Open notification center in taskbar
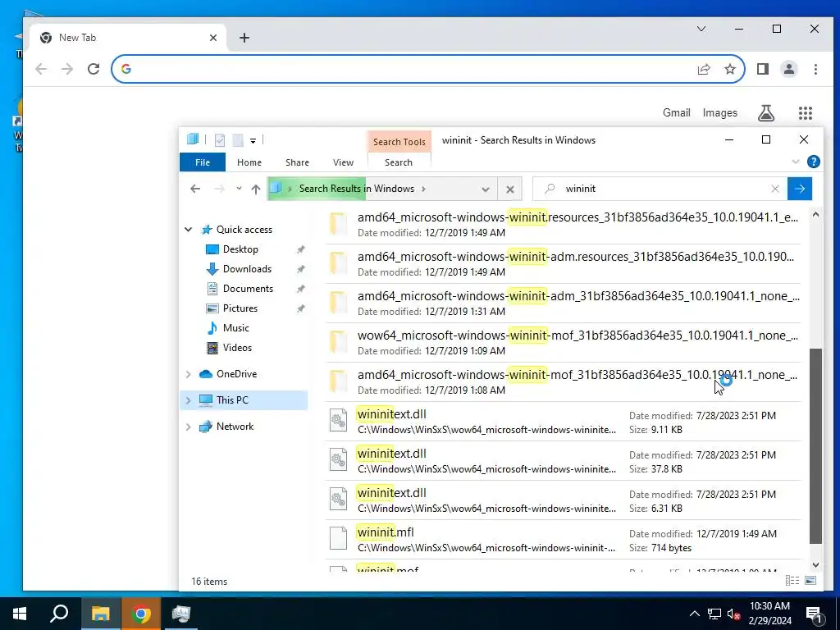 click(x=815, y=614)
